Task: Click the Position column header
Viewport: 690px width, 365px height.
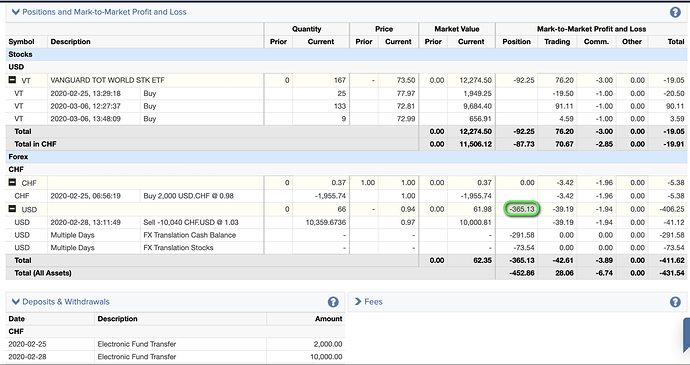Action: coord(516,41)
